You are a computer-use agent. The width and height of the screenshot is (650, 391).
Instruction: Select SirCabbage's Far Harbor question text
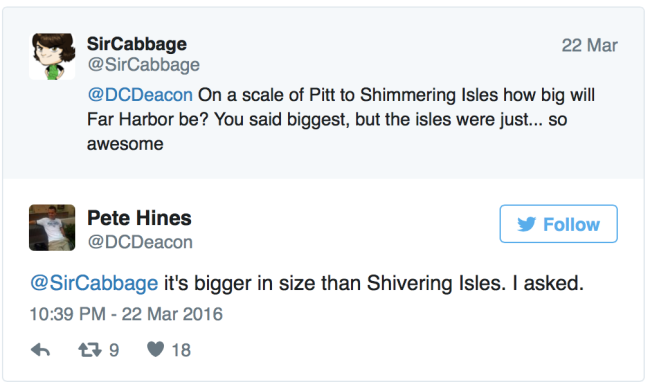click(x=341, y=119)
